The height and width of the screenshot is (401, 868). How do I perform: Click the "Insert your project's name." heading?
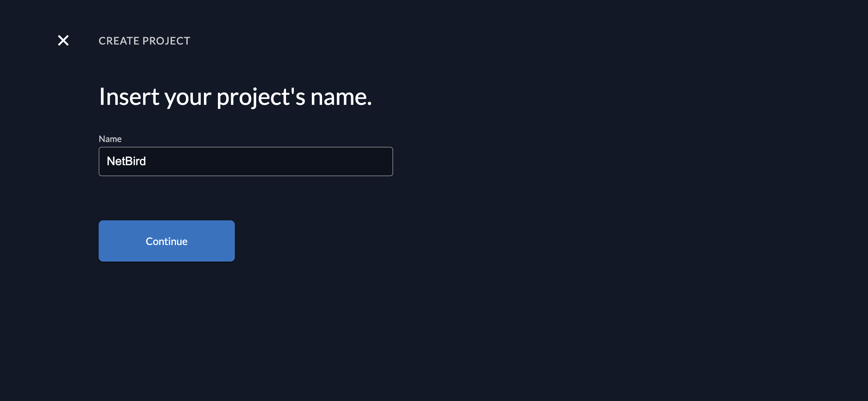pos(235,97)
